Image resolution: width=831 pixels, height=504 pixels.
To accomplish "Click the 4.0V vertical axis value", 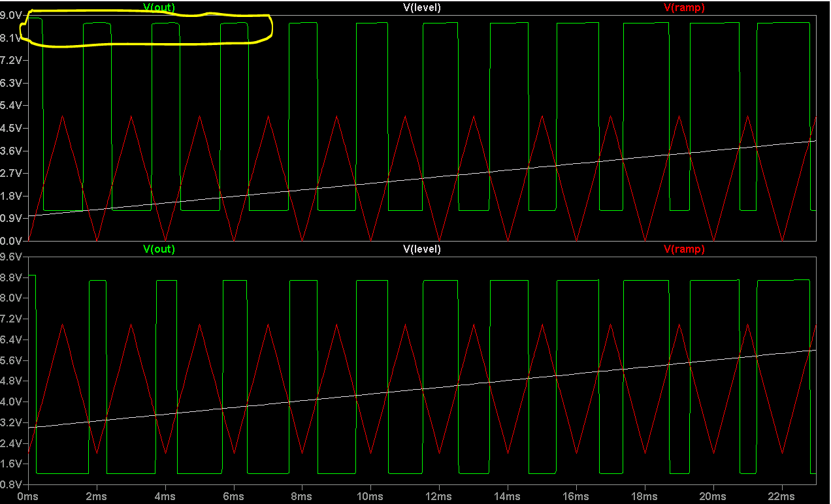I will 11,402.
